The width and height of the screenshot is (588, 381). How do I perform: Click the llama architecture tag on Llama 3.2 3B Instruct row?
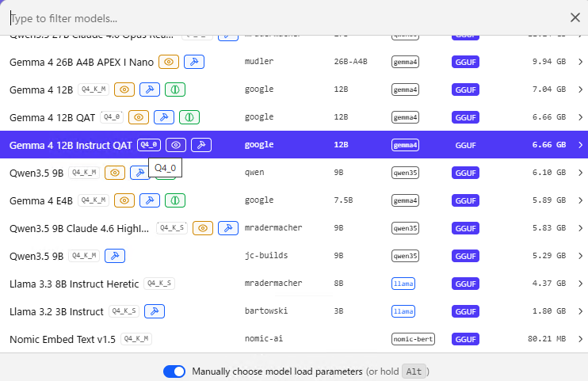click(x=403, y=311)
